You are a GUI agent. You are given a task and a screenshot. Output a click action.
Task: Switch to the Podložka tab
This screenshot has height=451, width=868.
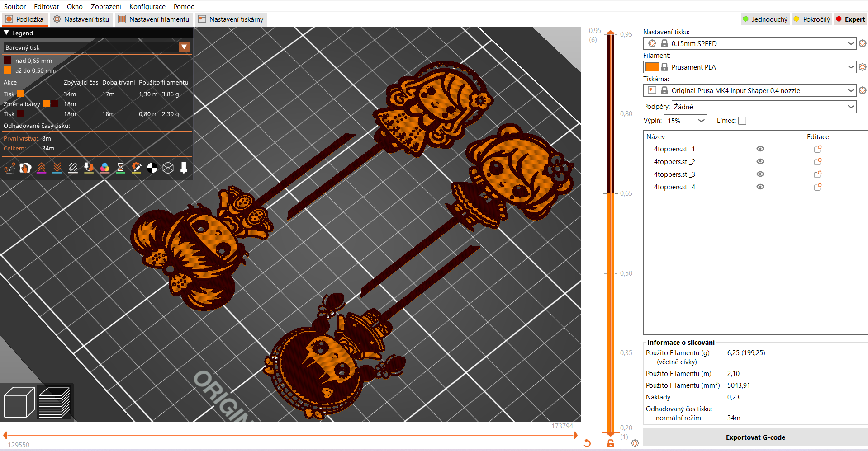click(25, 19)
